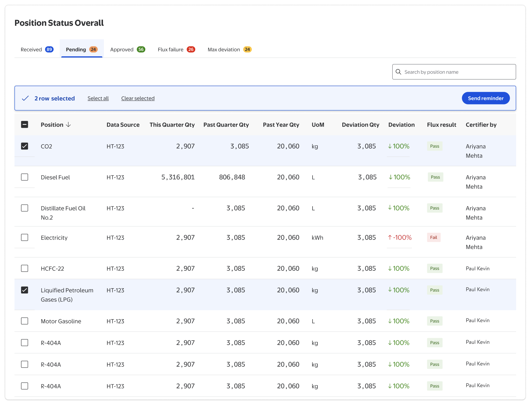Screen dimensions: 532x408
Task: Click the 89 count badge on Received
Action: [x=49, y=50]
